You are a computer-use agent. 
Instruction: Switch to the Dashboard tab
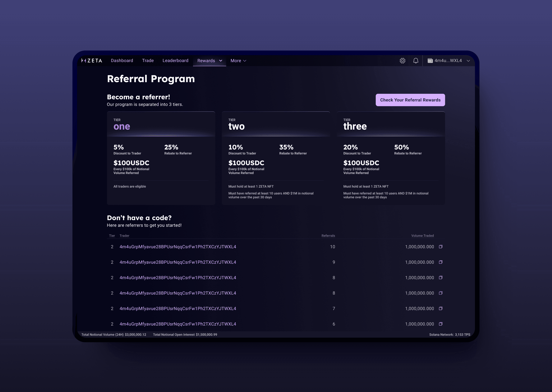pos(122,61)
